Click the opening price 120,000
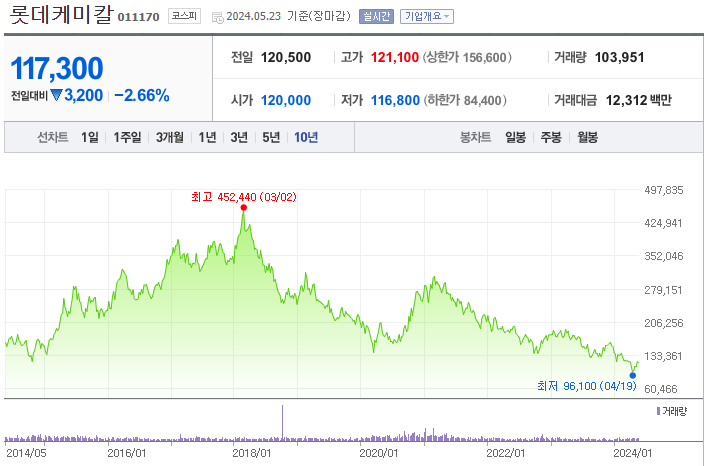The image size is (704, 466). (x=286, y=100)
